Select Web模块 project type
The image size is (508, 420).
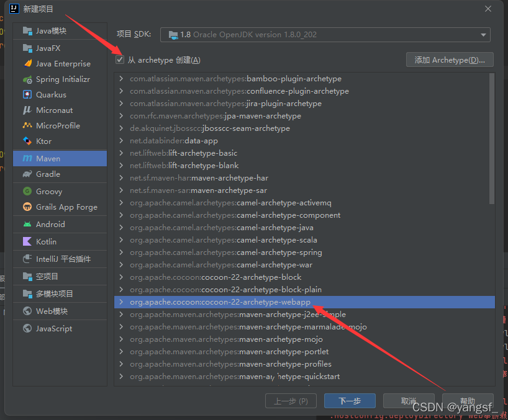(60, 311)
